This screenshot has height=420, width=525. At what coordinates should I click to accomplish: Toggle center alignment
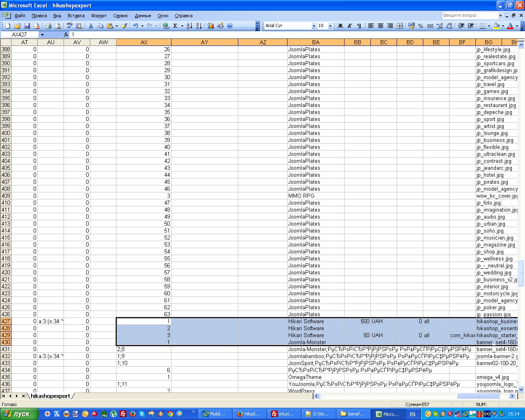tap(380, 26)
